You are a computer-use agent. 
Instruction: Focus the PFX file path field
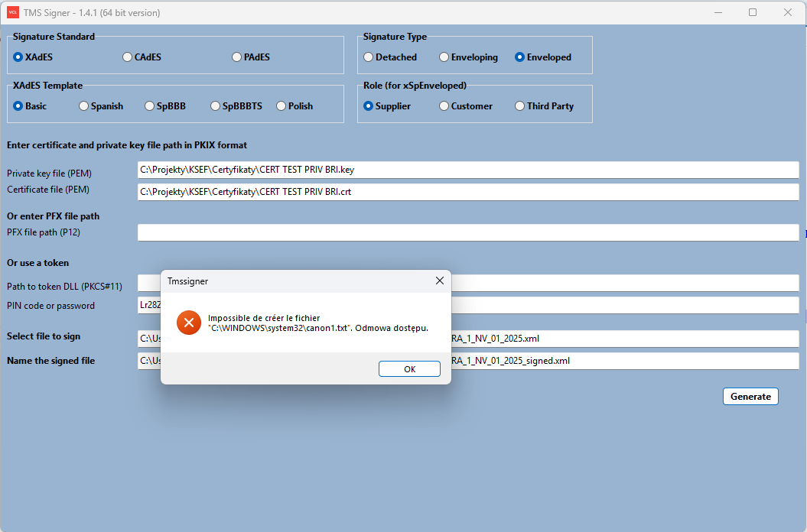point(467,232)
